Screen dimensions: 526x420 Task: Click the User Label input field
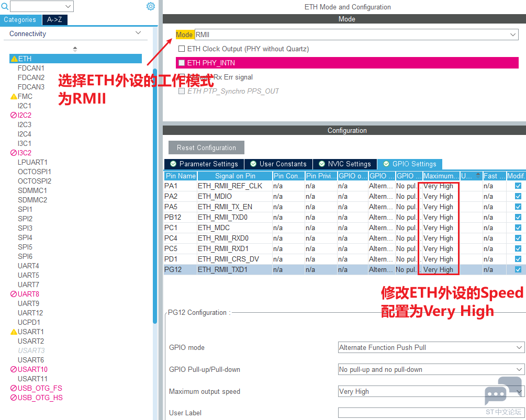tap(431, 413)
